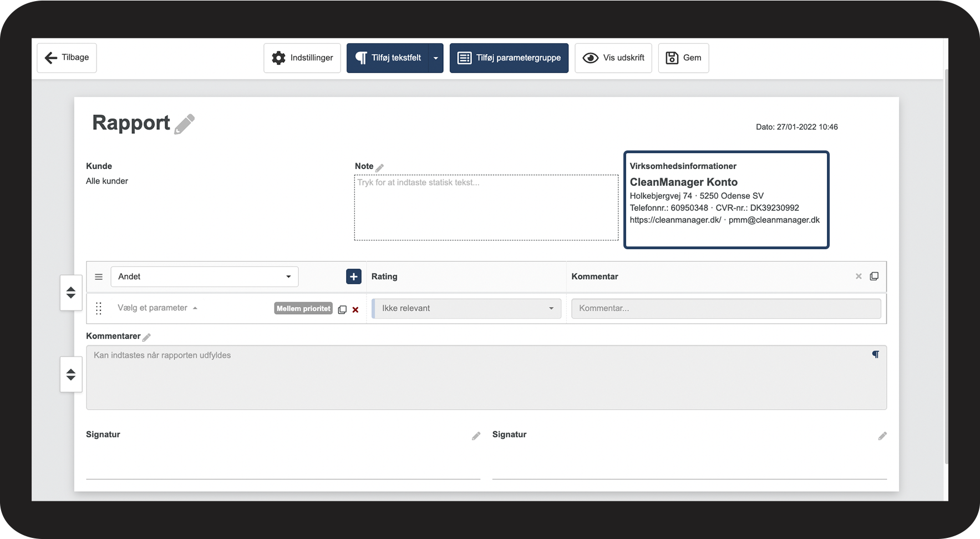Click the Kommentarer text area

486,377
